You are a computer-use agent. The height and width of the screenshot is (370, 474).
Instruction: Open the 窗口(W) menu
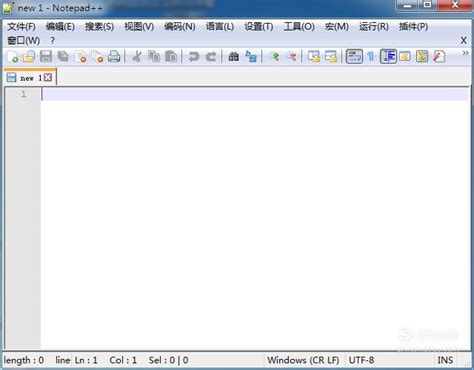(24, 41)
